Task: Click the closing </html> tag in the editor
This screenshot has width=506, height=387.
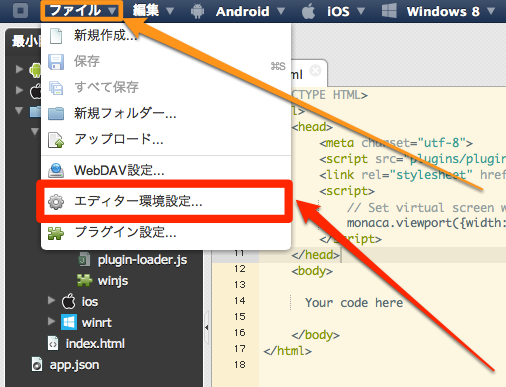Action: (287, 351)
